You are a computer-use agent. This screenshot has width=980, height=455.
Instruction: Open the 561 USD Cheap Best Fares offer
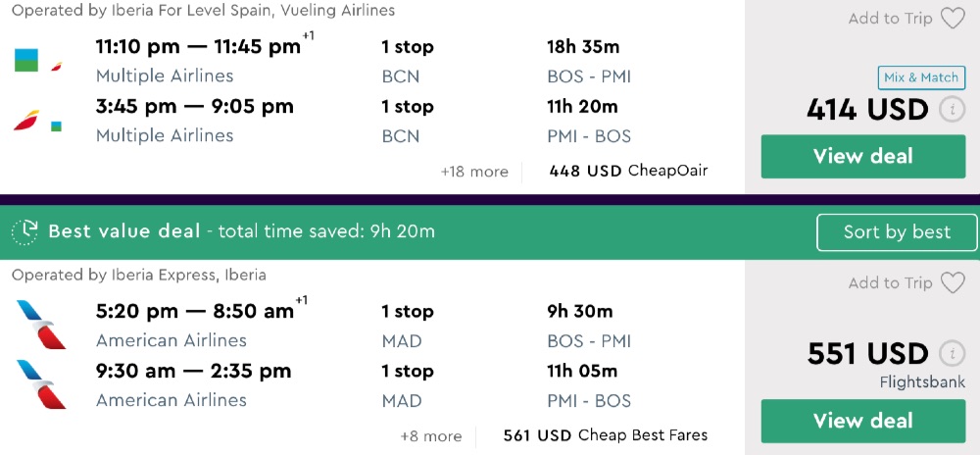pos(605,436)
